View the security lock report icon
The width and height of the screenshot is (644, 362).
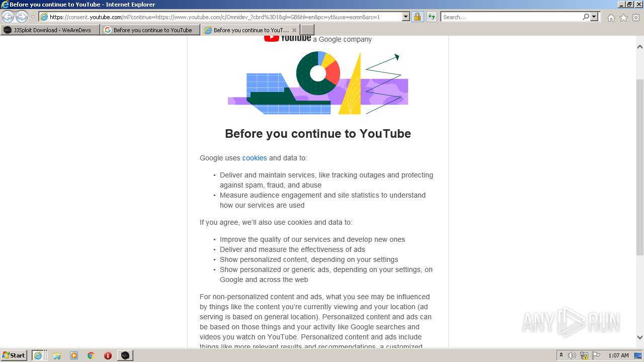417,17
